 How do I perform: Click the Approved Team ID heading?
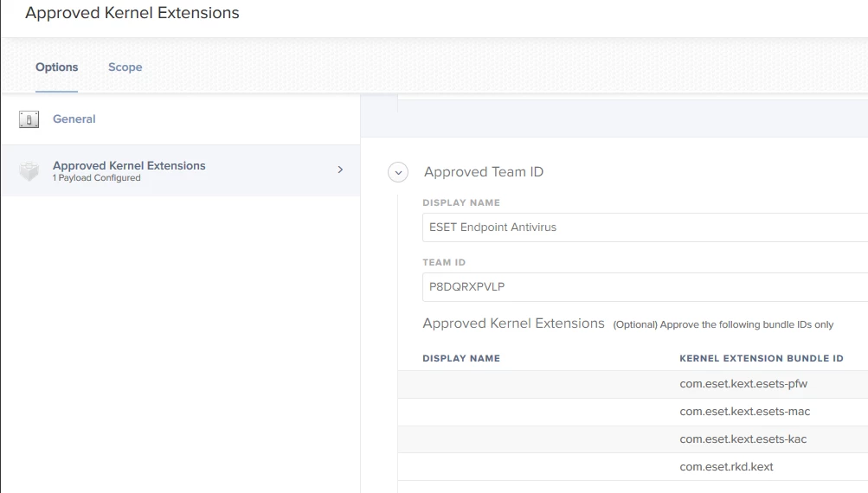point(484,172)
